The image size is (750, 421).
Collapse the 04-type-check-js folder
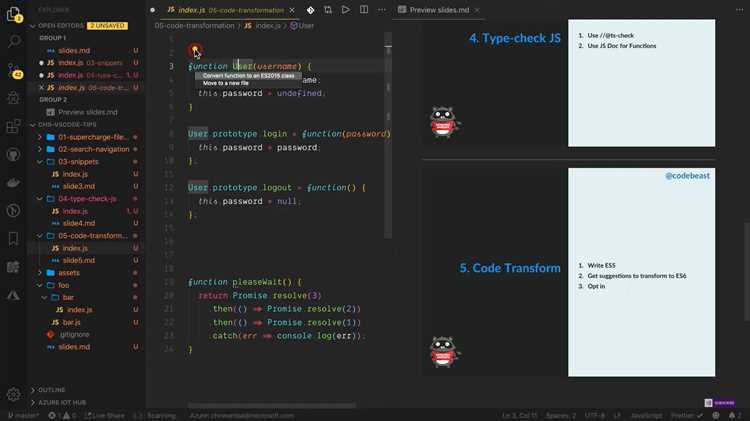(x=40, y=199)
